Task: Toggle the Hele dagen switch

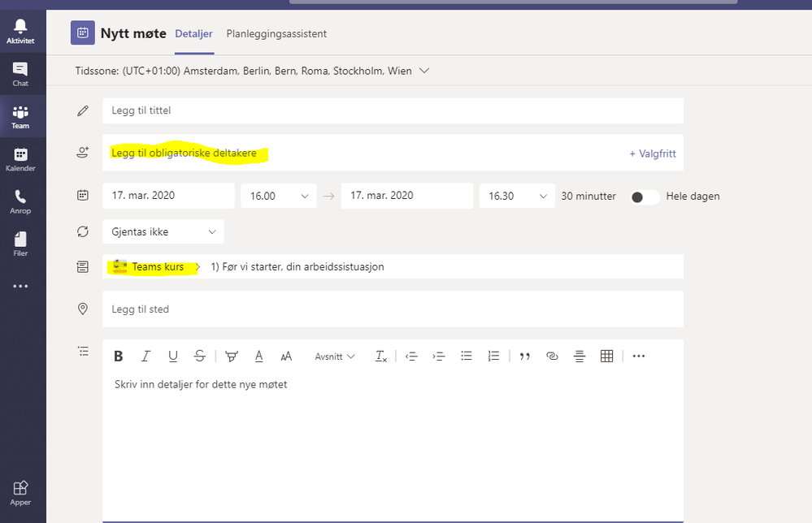Action: pyautogui.click(x=645, y=197)
